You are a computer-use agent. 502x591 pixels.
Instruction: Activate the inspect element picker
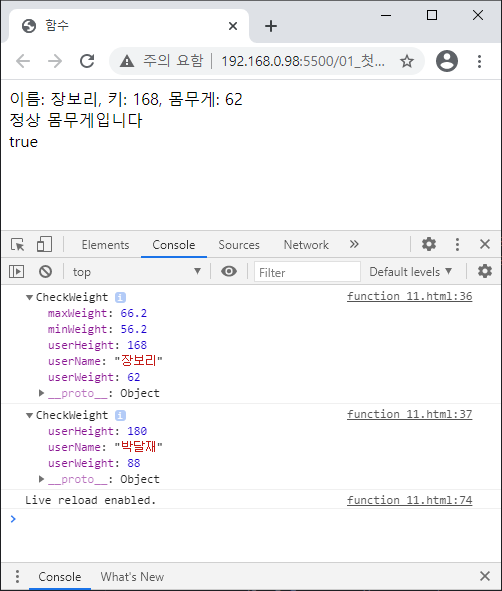coord(17,244)
